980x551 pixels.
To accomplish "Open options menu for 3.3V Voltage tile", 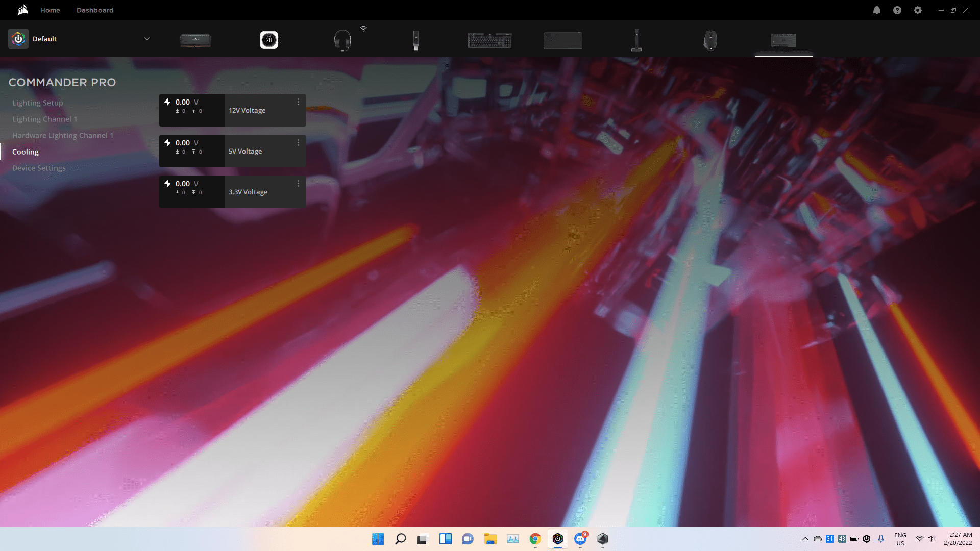I will coord(299,184).
